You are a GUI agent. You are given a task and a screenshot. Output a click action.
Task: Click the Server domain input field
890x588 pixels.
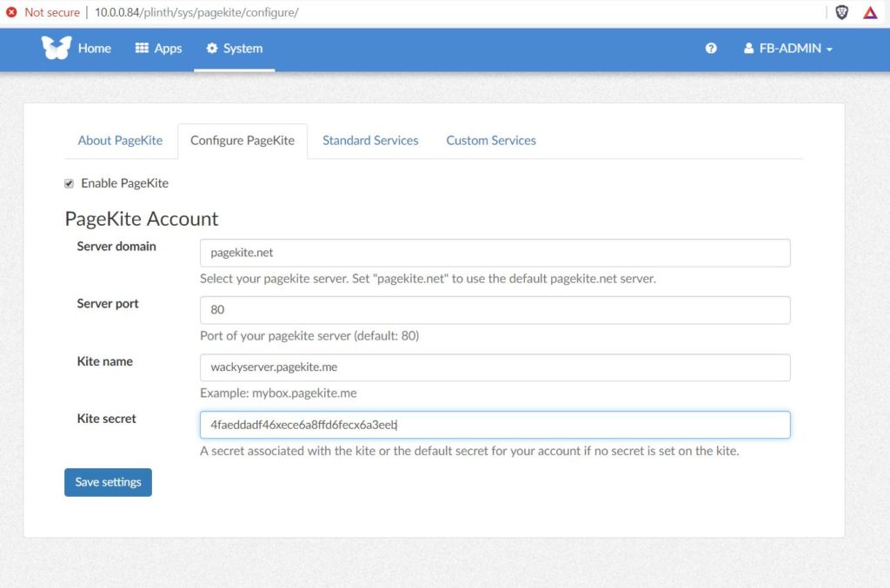(x=495, y=253)
